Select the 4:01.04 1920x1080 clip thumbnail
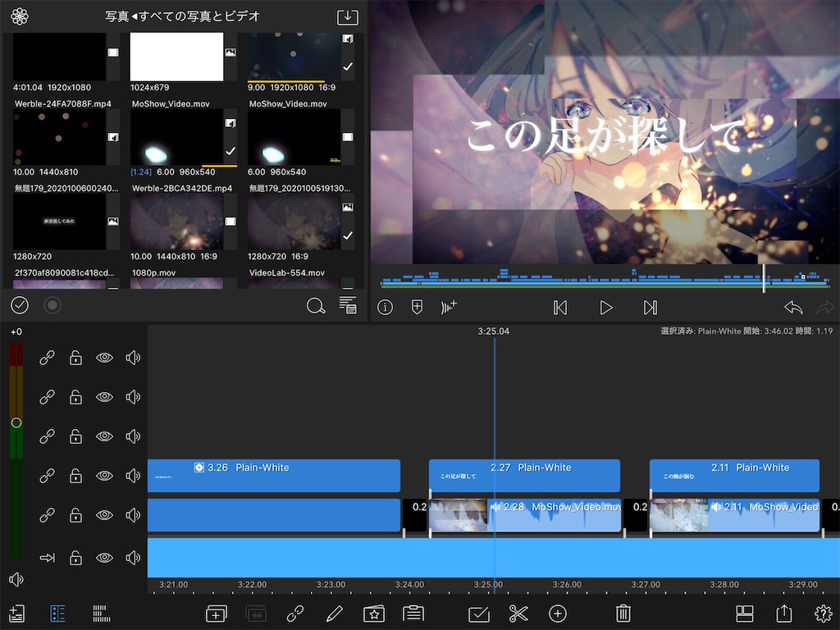The height and width of the screenshot is (630, 840). [59, 57]
